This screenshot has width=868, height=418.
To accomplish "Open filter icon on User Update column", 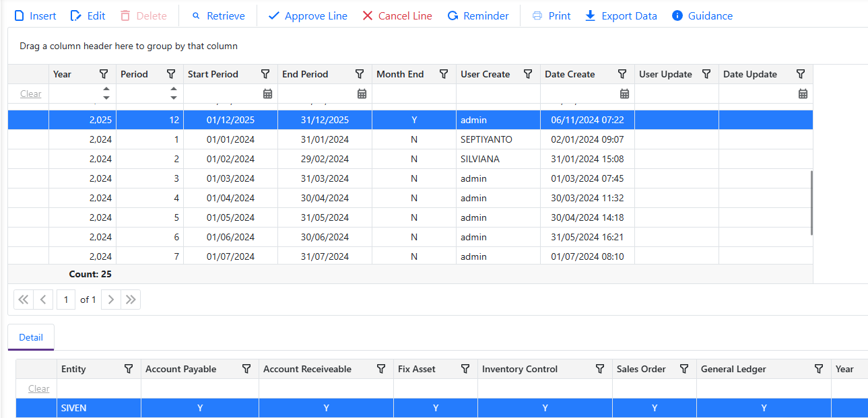I will (x=706, y=74).
